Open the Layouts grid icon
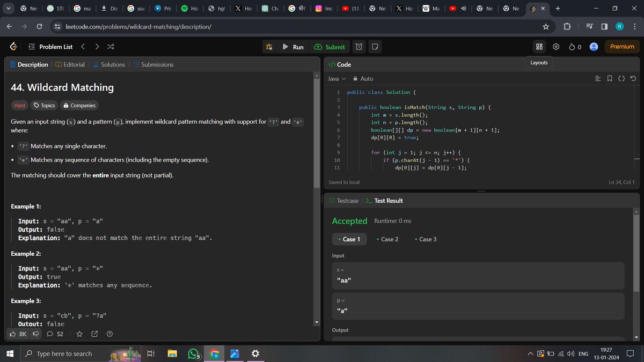Viewport: 644px width, 362px height. 539,47
